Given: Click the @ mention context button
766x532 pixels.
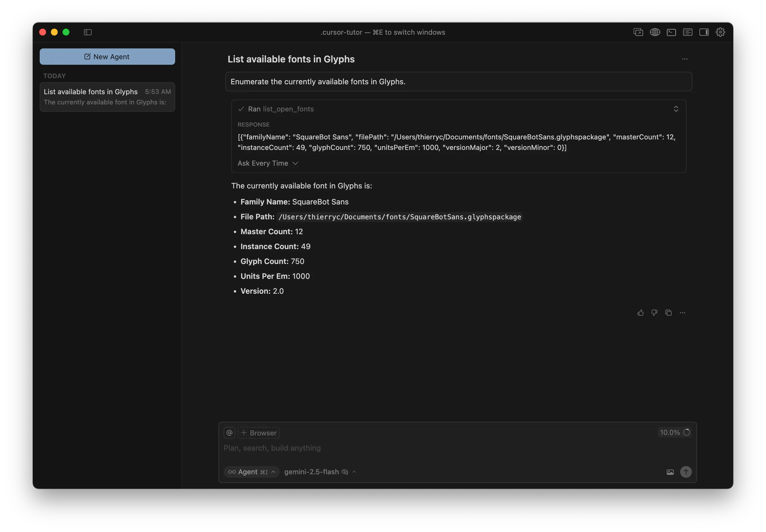Looking at the screenshot, I should point(229,433).
